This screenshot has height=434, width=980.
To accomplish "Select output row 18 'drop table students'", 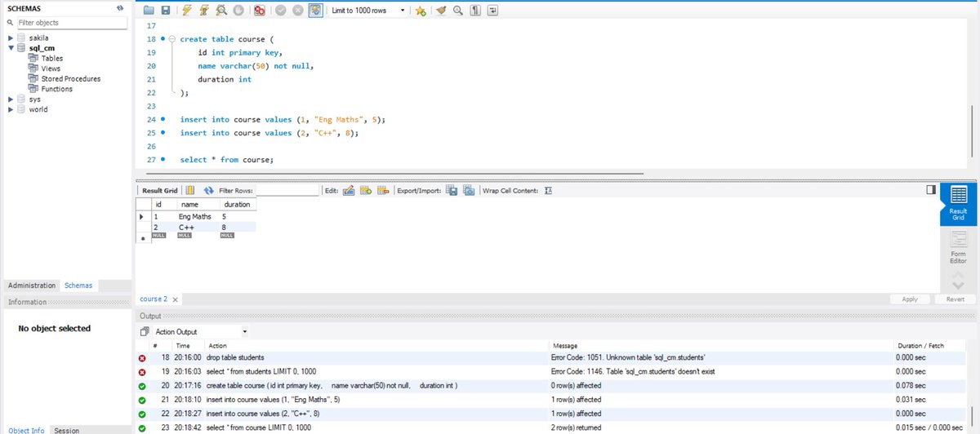I will [x=555, y=357].
